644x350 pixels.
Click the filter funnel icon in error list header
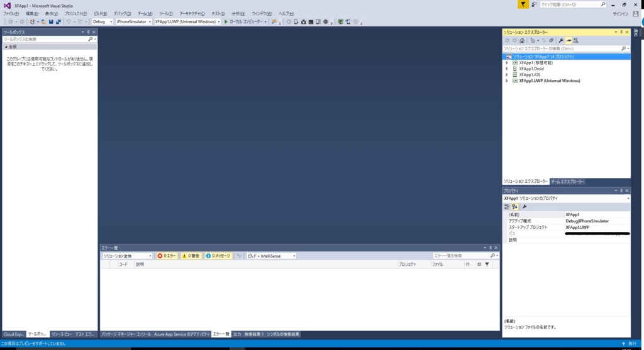click(x=487, y=265)
